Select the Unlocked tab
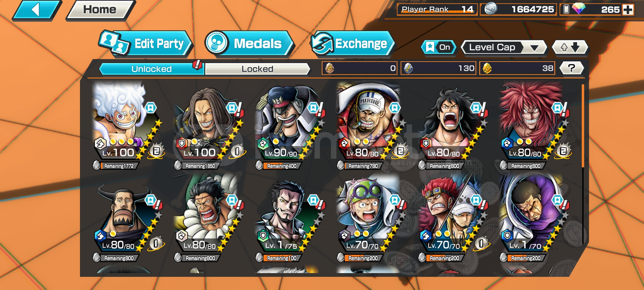The height and width of the screenshot is (290, 644). click(x=152, y=69)
